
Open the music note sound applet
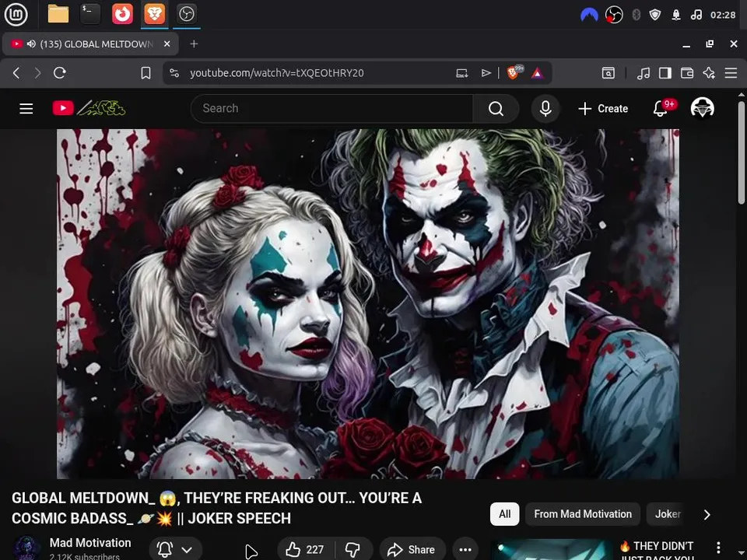pyautogui.click(x=696, y=15)
